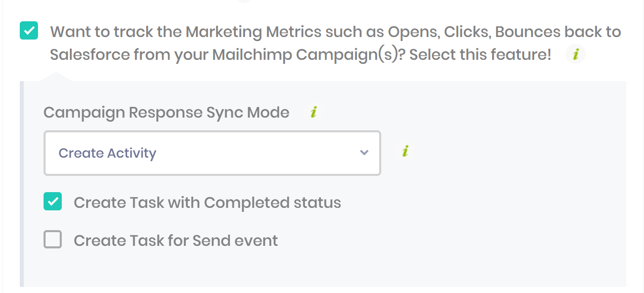Uncheck the Marketing Metrics tracking checkbox
The height and width of the screenshot is (293, 644).
point(29,30)
